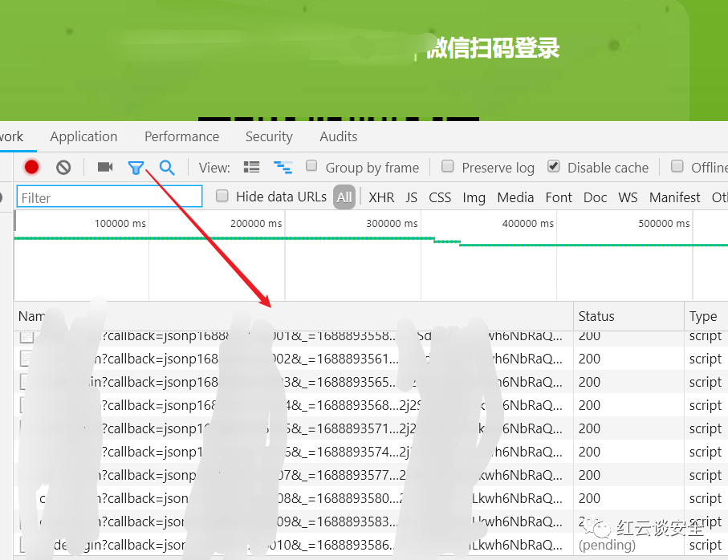Enable Preserve log checkbox

pyautogui.click(x=448, y=165)
